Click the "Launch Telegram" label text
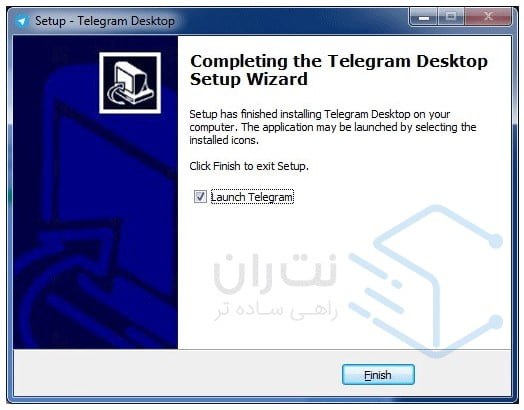The height and width of the screenshot is (410, 524). (x=252, y=197)
